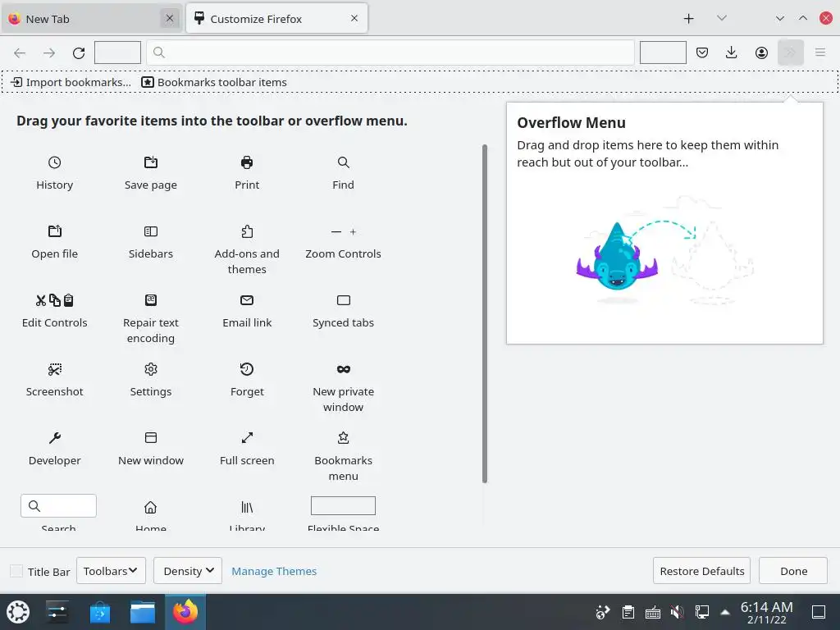
Task: Select the Library books icon
Action: (247, 507)
